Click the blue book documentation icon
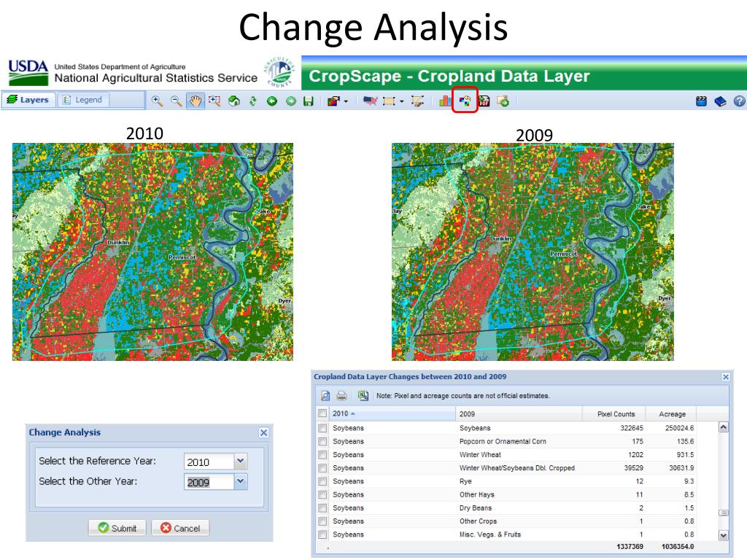Screen dimensions: 747x560 [x=720, y=101]
